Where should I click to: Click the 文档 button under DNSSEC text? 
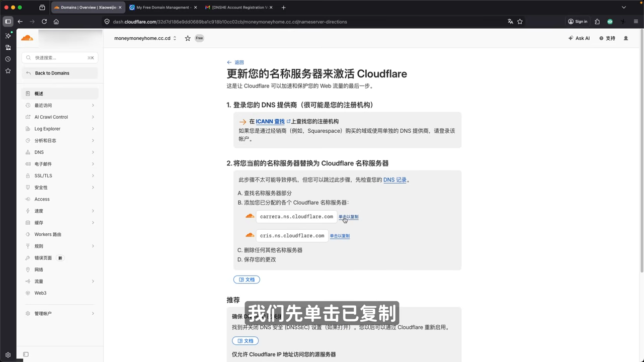coord(246,341)
